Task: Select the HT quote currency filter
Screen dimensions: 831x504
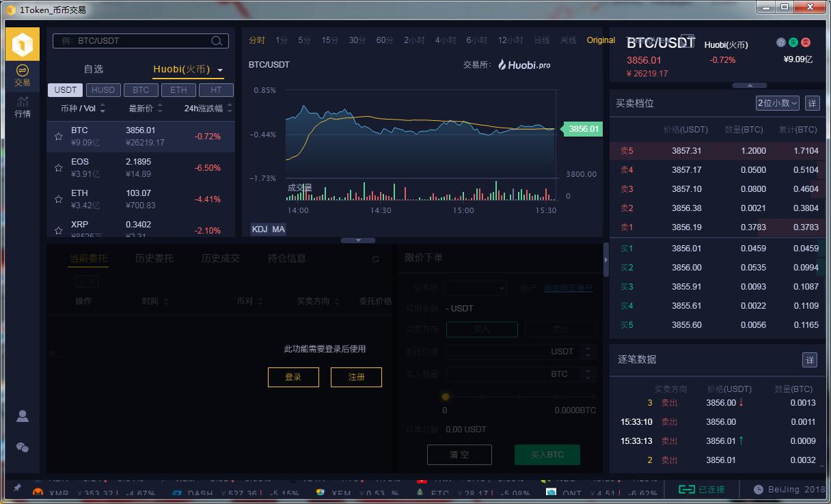Action: [216, 90]
